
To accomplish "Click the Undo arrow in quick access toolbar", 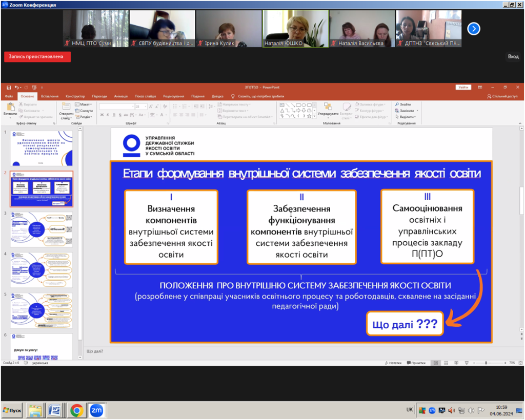I will click(17, 87).
